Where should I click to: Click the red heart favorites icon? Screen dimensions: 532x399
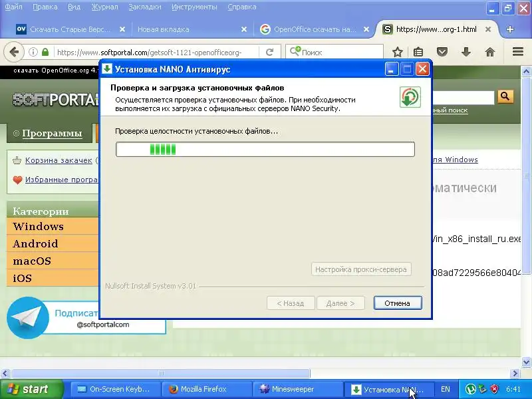[17, 180]
